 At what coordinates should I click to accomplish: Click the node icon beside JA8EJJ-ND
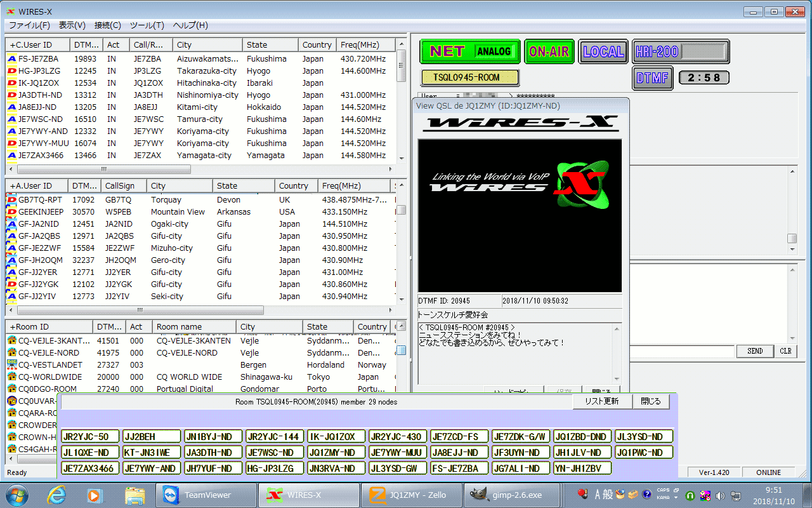[11, 107]
